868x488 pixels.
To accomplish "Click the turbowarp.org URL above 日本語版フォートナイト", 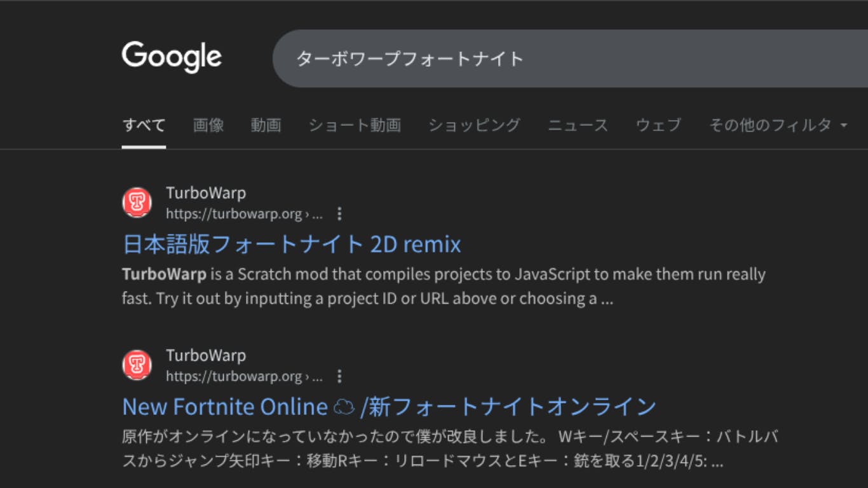I will (244, 214).
